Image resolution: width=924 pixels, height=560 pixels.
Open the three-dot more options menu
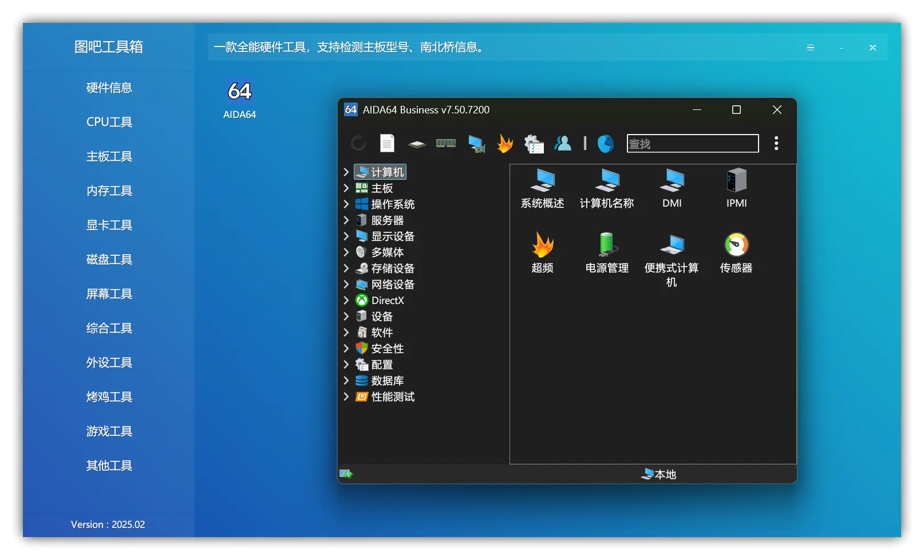tap(776, 143)
